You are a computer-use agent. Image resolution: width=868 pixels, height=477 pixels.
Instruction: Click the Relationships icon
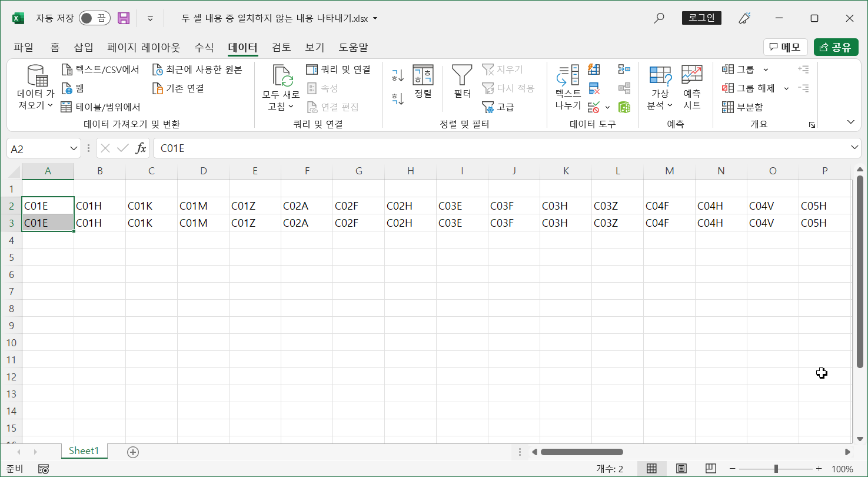(624, 88)
